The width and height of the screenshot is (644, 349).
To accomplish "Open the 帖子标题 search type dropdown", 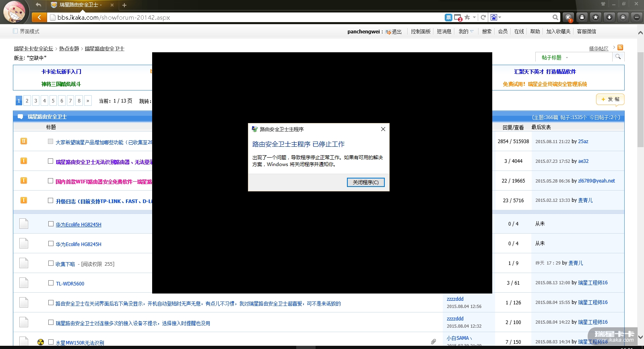I will [555, 57].
